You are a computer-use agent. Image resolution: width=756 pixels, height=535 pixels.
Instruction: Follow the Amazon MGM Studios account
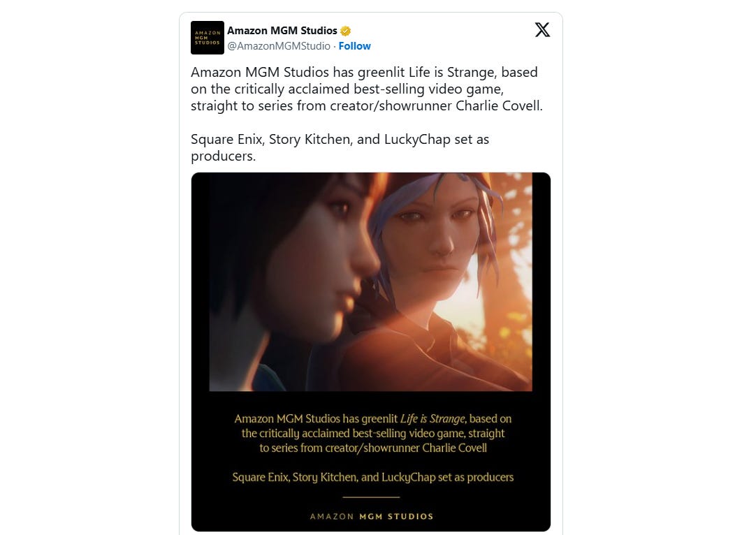coord(354,46)
